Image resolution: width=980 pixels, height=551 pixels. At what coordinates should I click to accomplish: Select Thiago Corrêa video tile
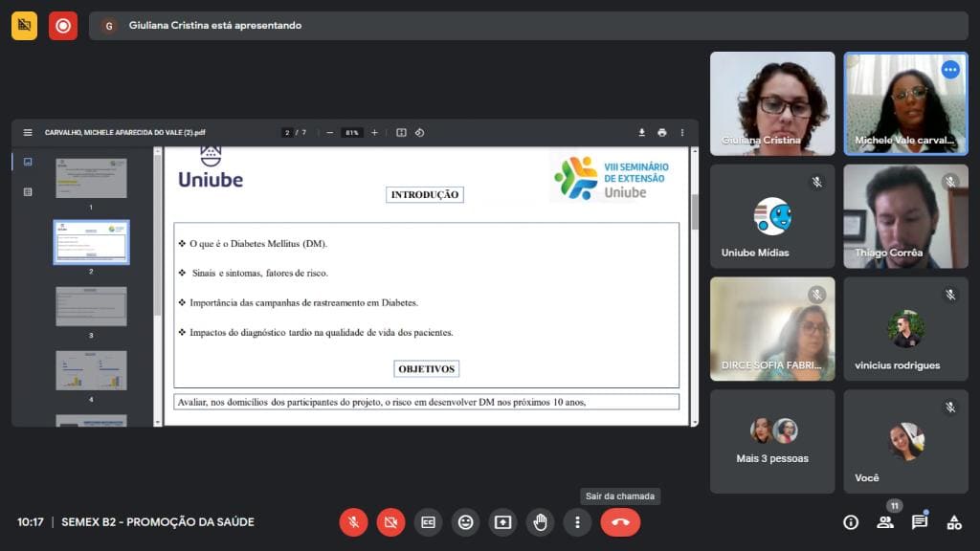click(x=905, y=216)
